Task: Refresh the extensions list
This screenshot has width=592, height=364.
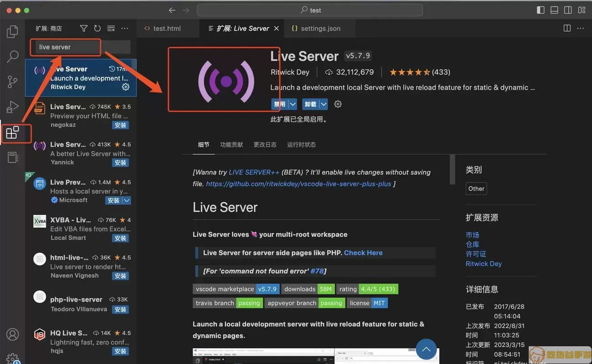Action: pyautogui.click(x=97, y=28)
